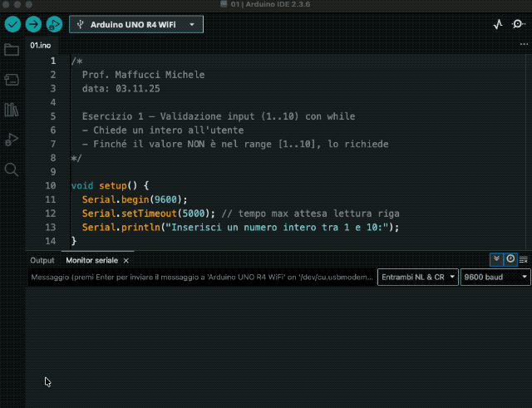Open the Library Manager books icon

click(x=12, y=110)
